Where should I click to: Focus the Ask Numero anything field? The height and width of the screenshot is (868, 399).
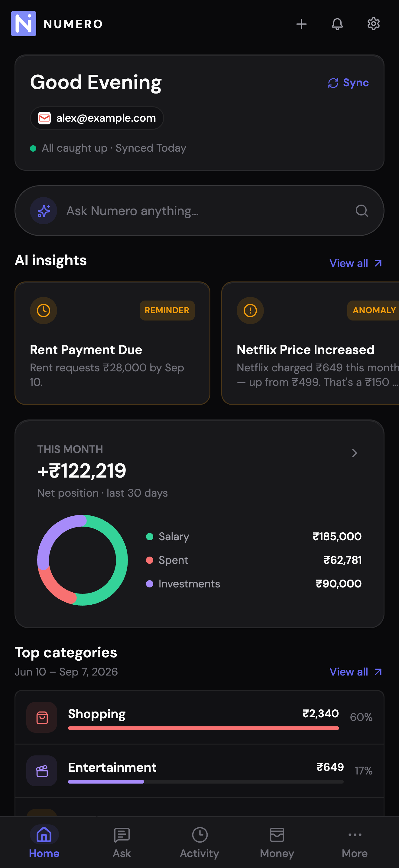point(199,211)
